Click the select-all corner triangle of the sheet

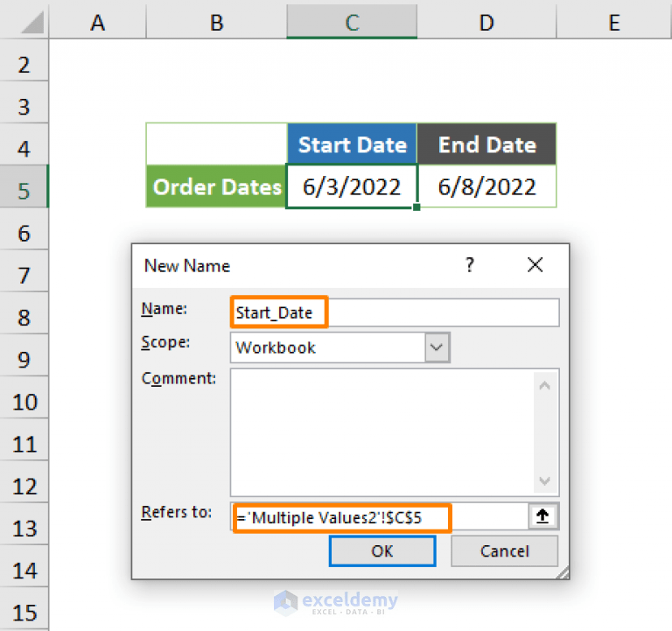coord(32,22)
